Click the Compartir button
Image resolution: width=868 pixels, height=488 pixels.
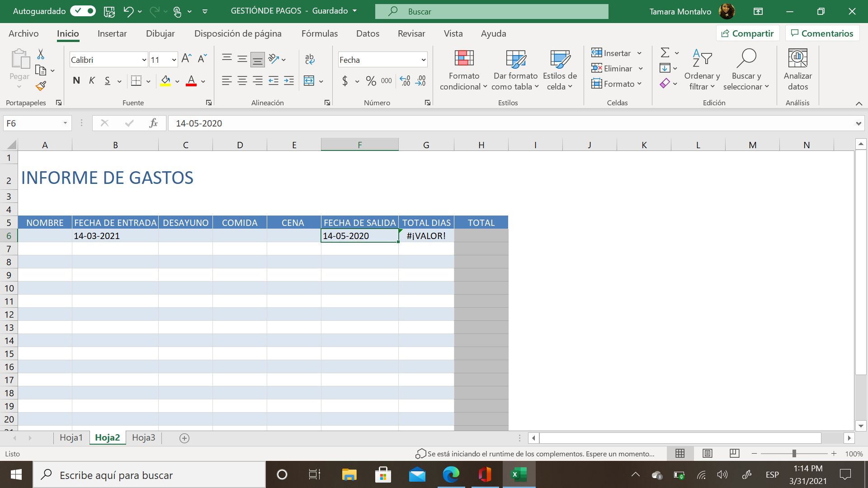(x=748, y=33)
